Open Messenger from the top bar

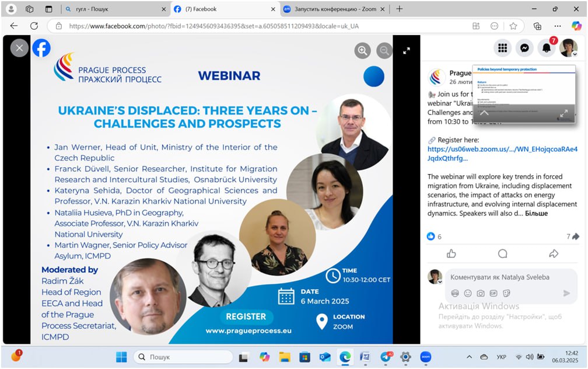click(524, 48)
